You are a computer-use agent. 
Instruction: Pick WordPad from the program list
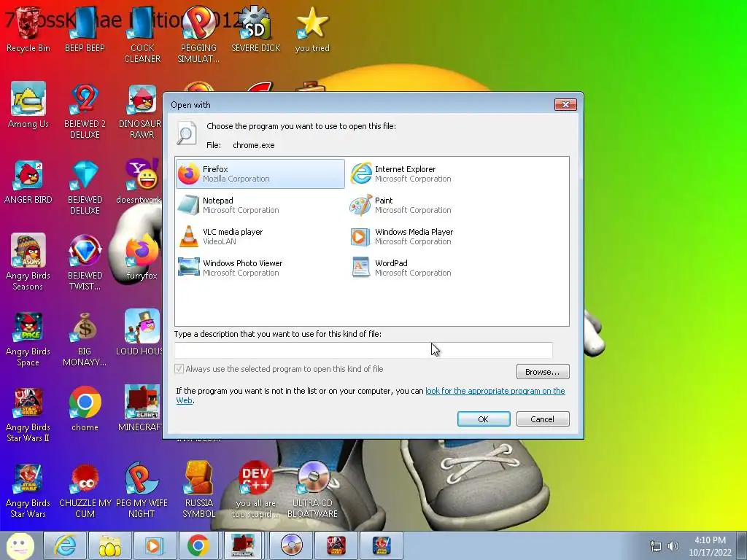433,268
